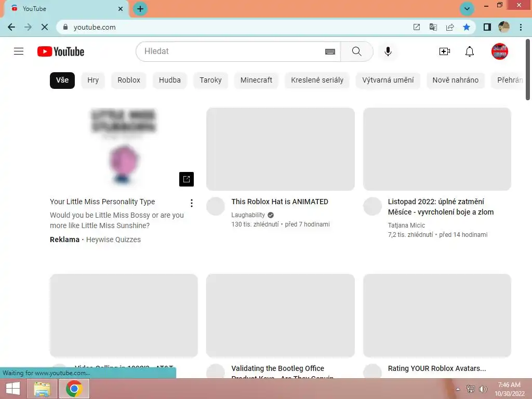Image resolution: width=532 pixels, height=399 pixels.
Task: Open thumbnail above Listopad 2022 video
Action: 437,149
